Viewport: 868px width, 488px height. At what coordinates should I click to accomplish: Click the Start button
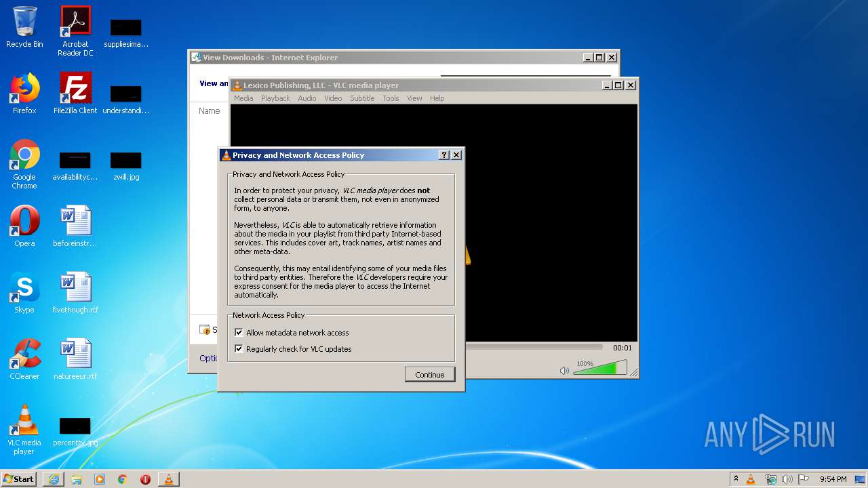pos(20,479)
